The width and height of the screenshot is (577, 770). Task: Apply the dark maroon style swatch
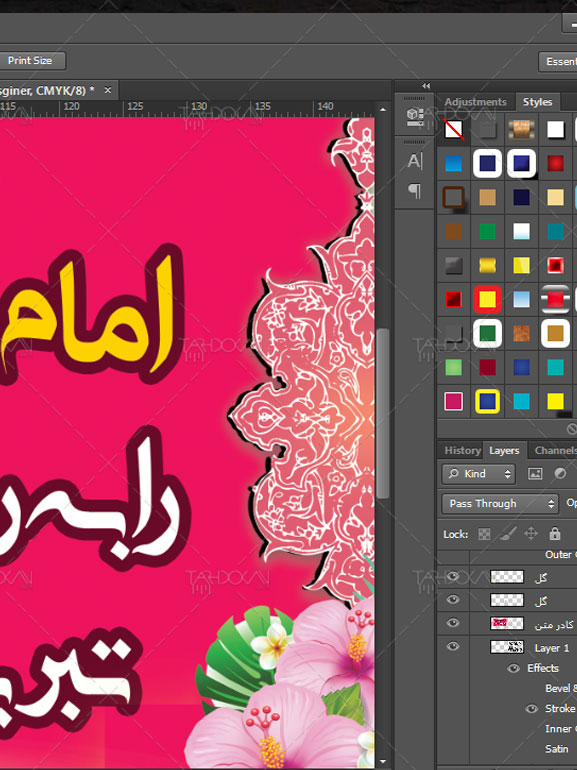(x=487, y=367)
